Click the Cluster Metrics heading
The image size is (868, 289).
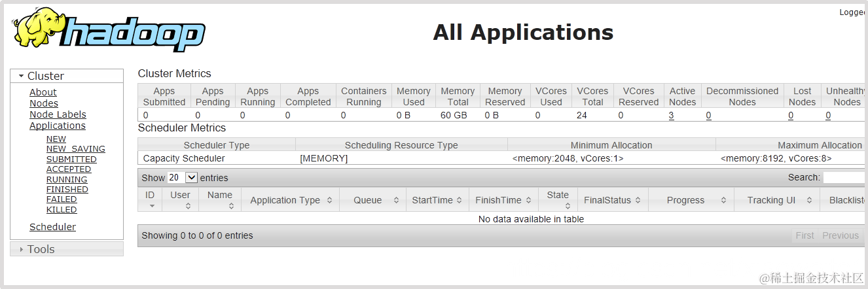[x=175, y=73]
